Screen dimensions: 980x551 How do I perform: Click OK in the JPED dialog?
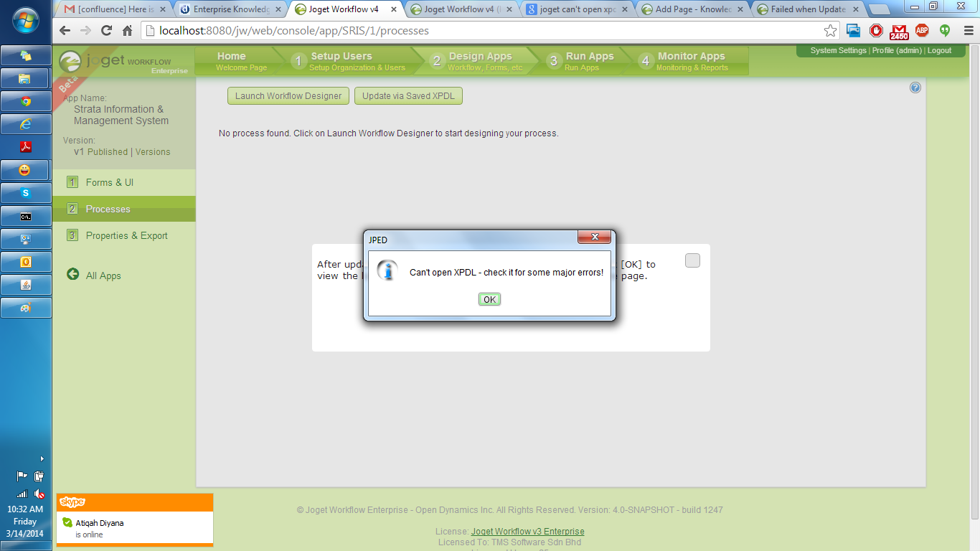489,299
